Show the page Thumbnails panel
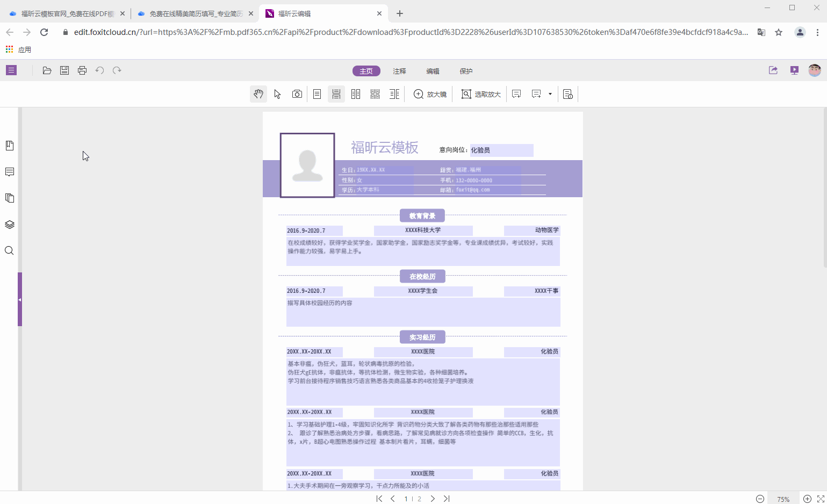Image resolution: width=827 pixels, height=504 pixels. tap(9, 198)
